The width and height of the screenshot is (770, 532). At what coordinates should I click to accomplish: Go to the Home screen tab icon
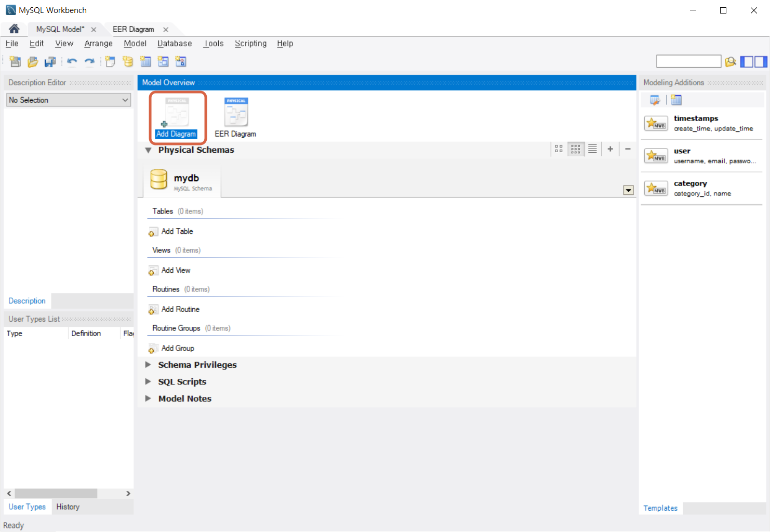pos(14,29)
